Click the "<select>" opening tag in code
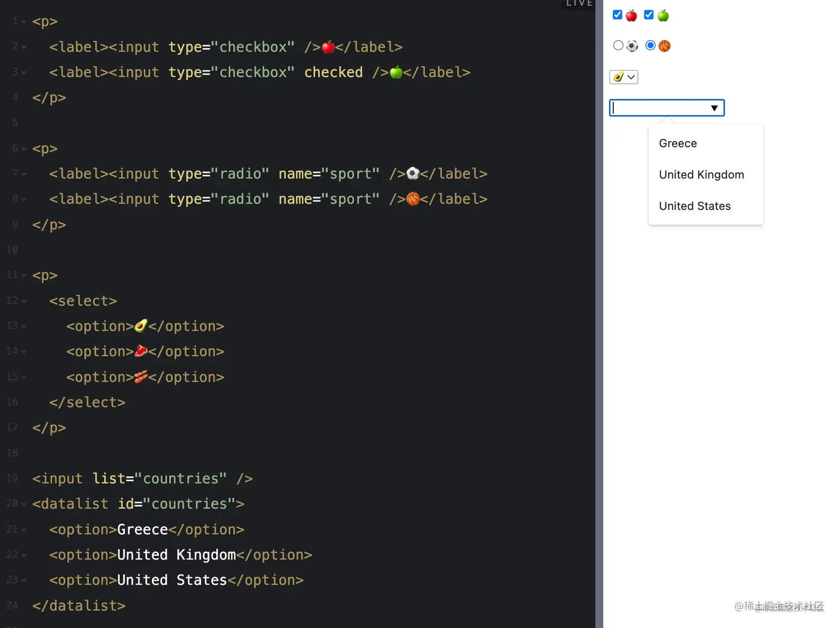 pos(83,301)
